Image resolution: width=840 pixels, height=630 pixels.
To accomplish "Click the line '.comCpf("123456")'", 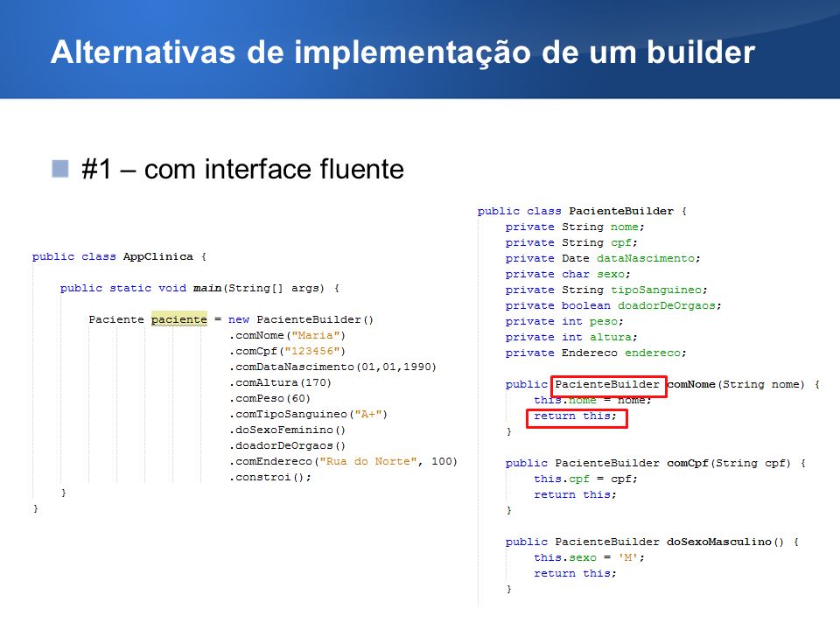I will (x=288, y=352).
